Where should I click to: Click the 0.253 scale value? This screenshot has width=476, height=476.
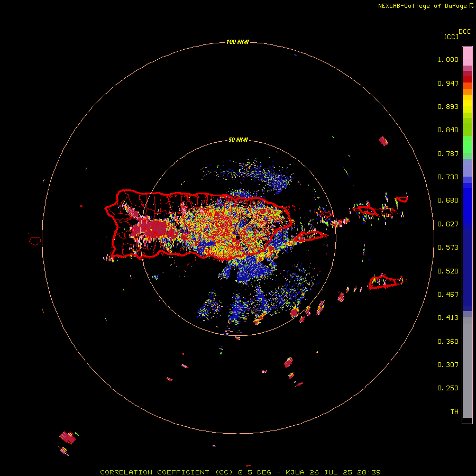coord(448,388)
